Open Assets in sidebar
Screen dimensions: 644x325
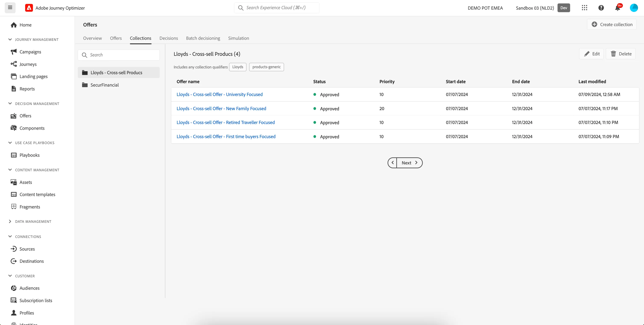click(x=22, y=182)
